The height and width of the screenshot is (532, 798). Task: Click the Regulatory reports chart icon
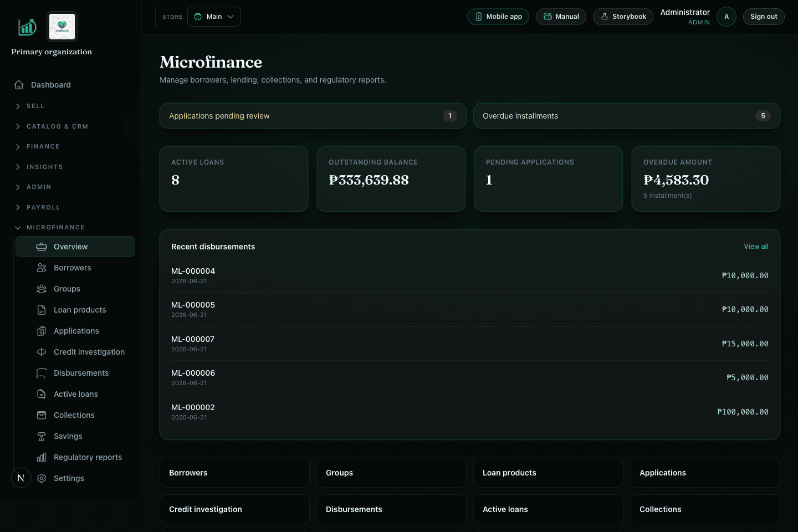[x=42, y=457]
